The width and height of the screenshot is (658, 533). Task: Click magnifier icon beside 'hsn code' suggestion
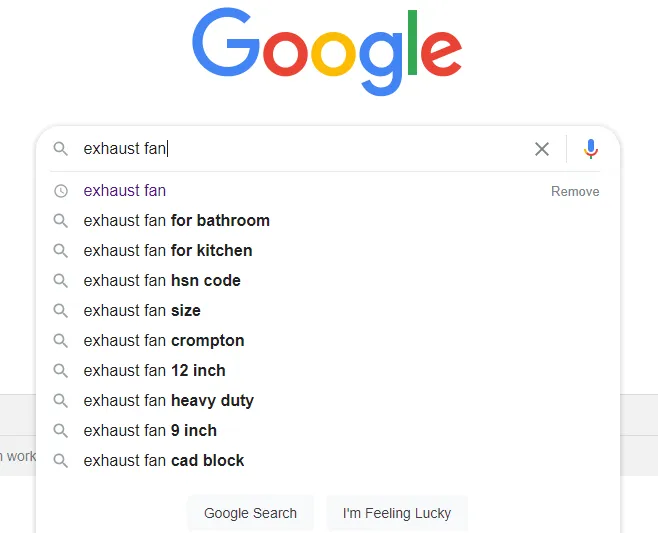(x=61, y=281)
